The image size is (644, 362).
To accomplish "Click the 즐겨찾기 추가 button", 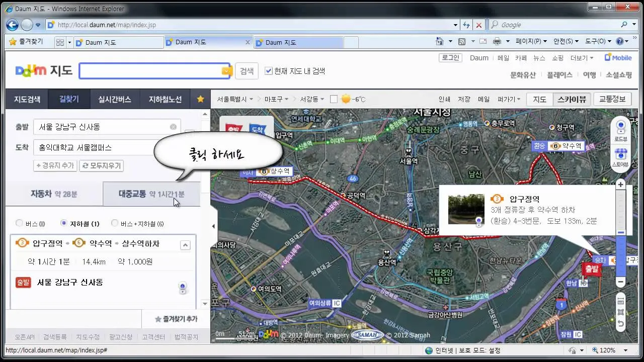I will coord(177,319).
